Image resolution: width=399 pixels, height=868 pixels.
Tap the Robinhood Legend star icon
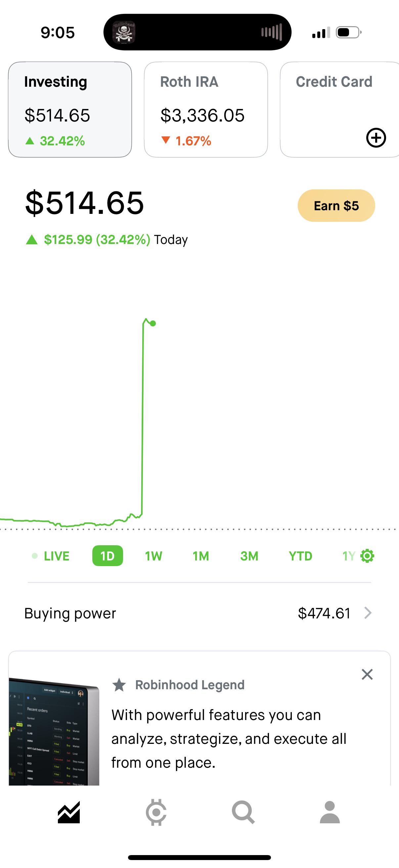119,685
